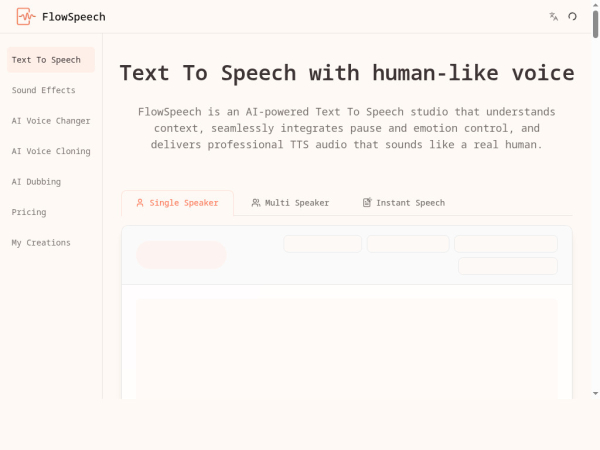600x450 pixels.
Task: Select Text To Speech in sidebar
Action: click(51, 60)
